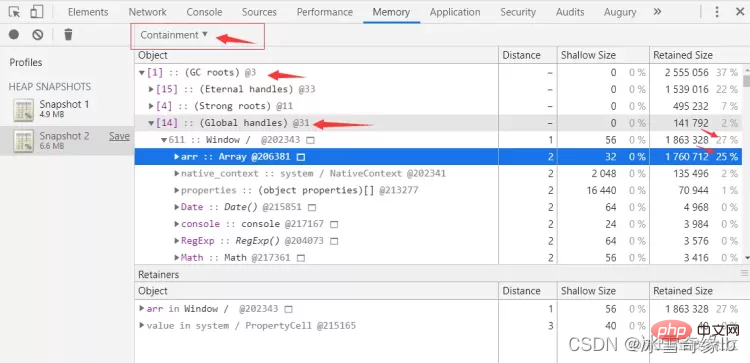Activate the inspect element cursor icon

coord(14,12)
